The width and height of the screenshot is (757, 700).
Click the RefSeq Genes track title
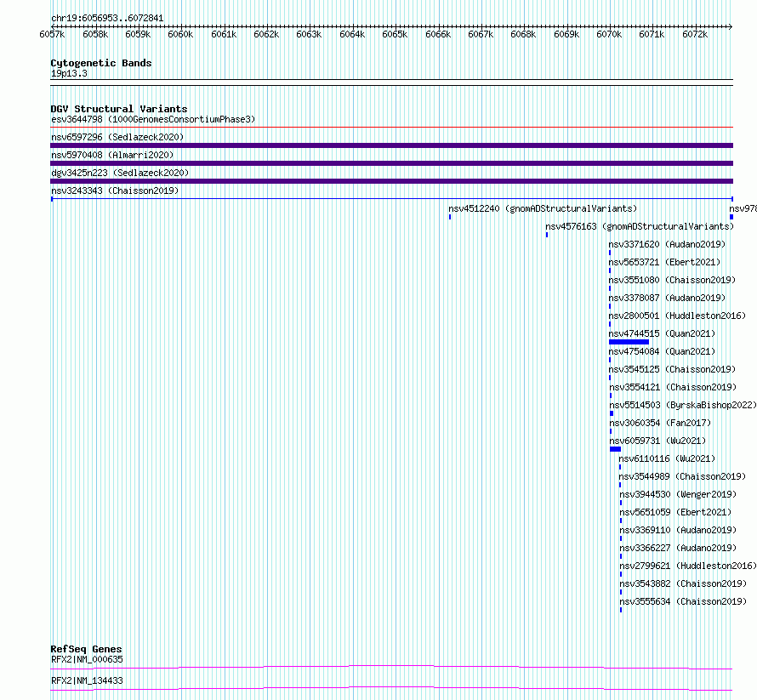pos(86,649)
